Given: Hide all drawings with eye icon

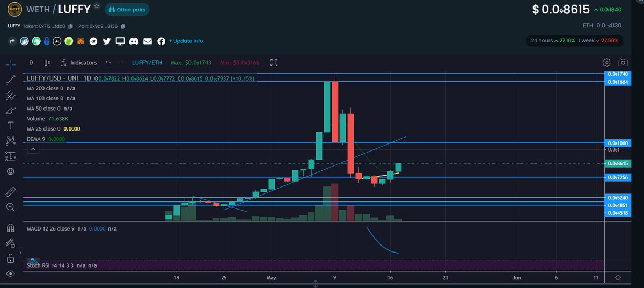Looking at the screenshot, I should coord(11,273).
